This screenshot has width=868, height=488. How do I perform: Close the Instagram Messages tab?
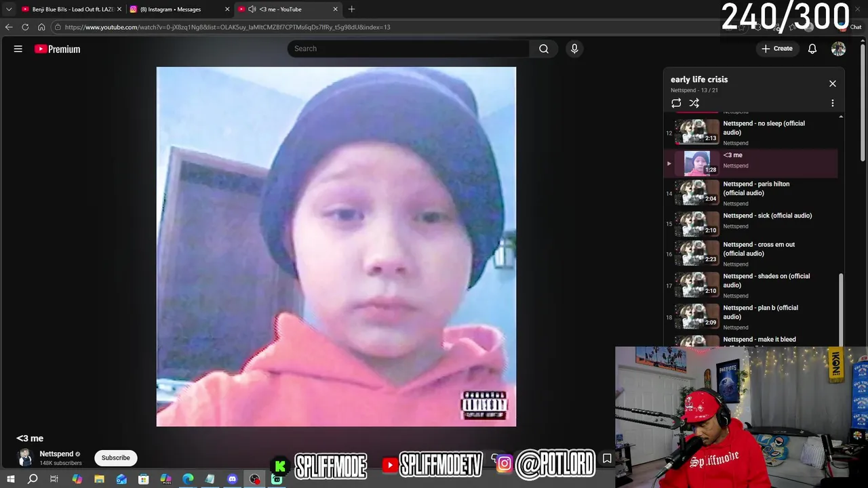click(x=227, y=9)
